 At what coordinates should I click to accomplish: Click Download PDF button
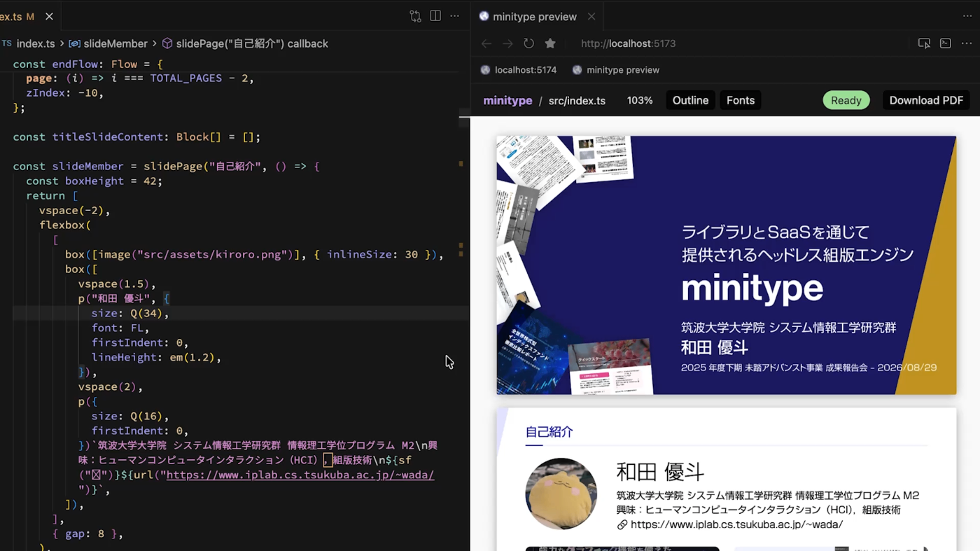(926, 101)
